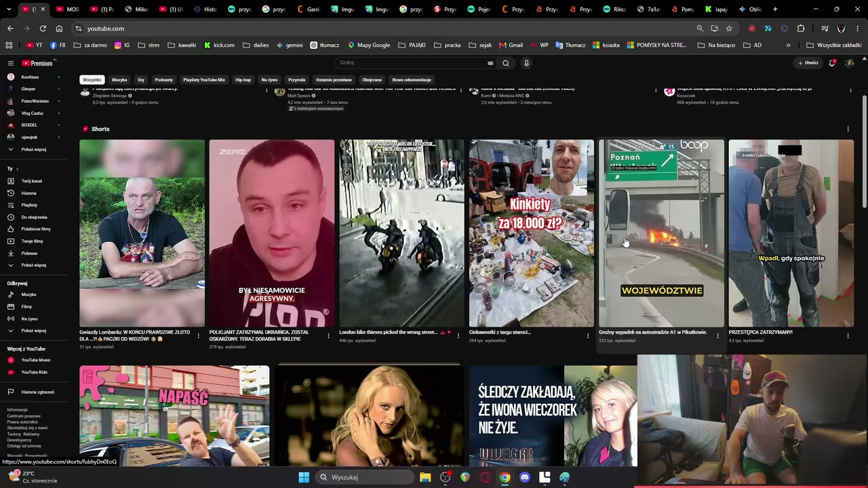Reload the page in Chrome

pyautogui.click(x=43, y=28)
